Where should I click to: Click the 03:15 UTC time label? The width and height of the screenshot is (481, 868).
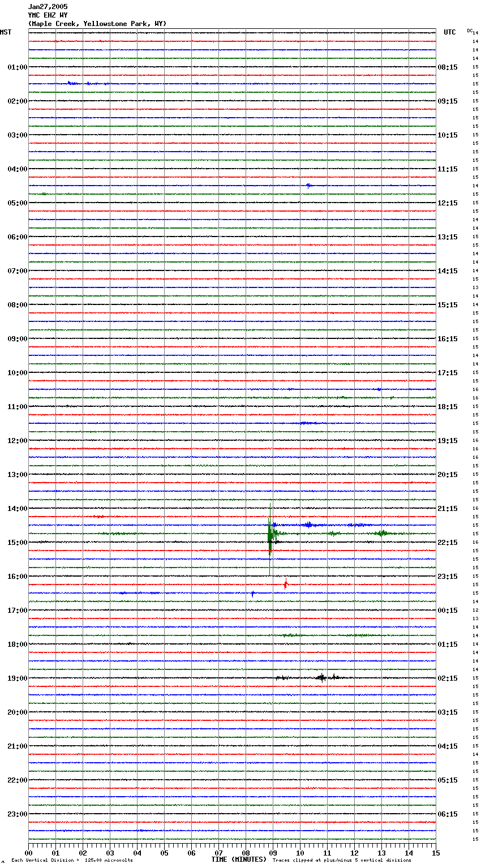point(448,712)
